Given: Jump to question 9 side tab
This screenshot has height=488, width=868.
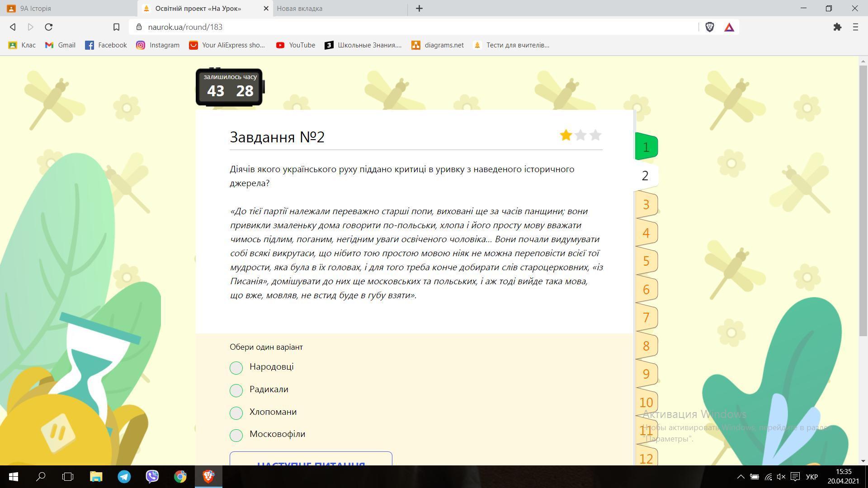Looking at the screenshot, I should coord(646,374).
